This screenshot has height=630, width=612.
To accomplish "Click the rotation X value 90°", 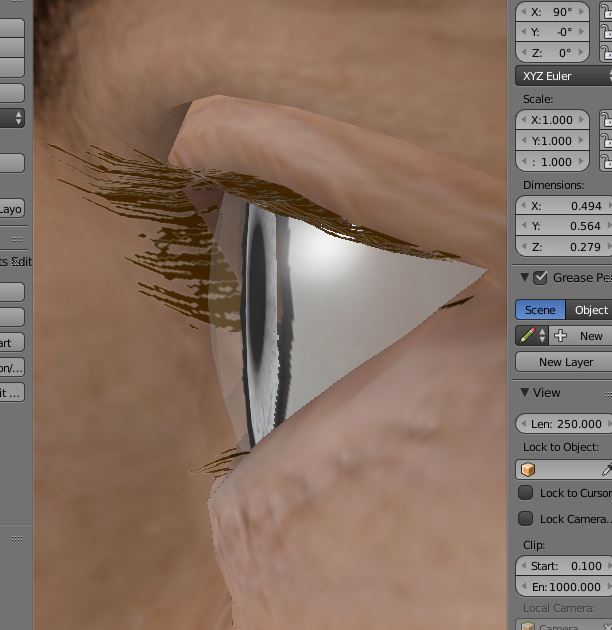I will [553, 12].
